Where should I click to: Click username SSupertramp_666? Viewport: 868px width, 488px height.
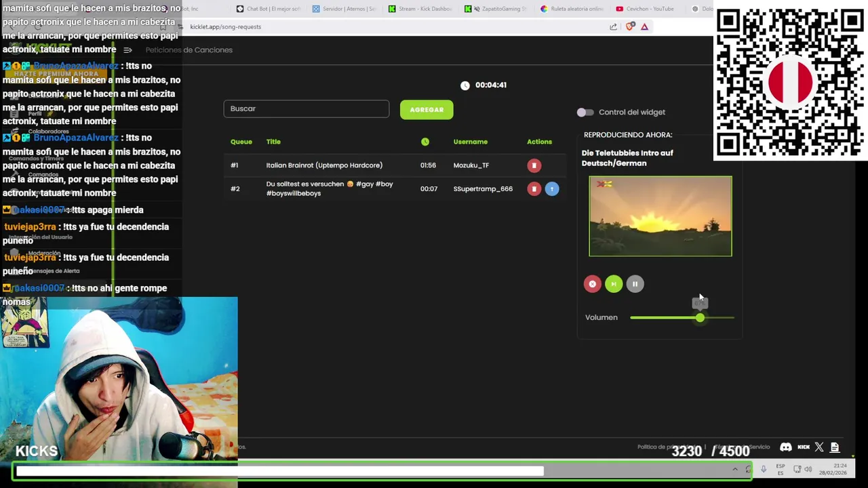pyautogui.click(x=483, y=189)
